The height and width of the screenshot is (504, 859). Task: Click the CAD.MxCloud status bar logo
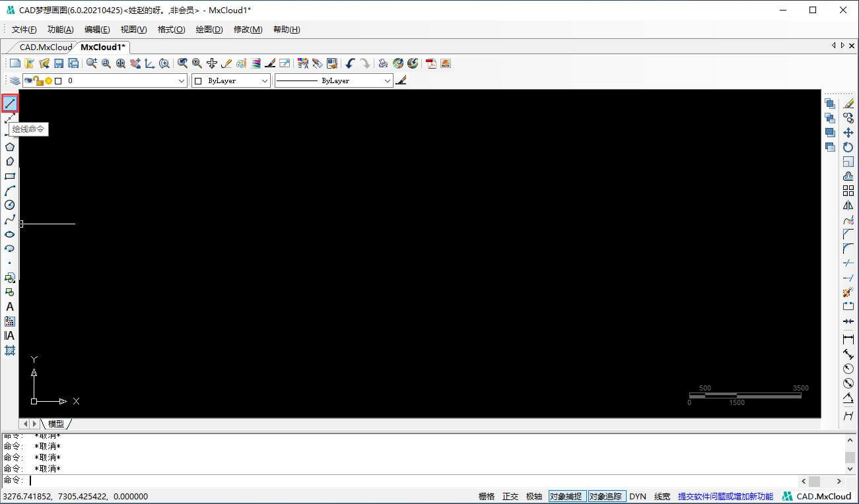pos(817,497)
